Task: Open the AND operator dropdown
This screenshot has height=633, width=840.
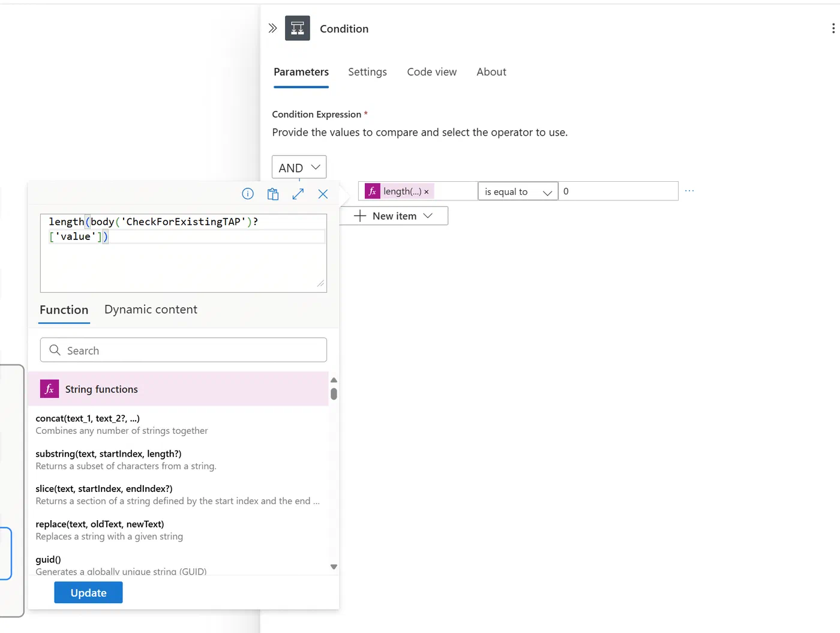Action: coord(299,167)
